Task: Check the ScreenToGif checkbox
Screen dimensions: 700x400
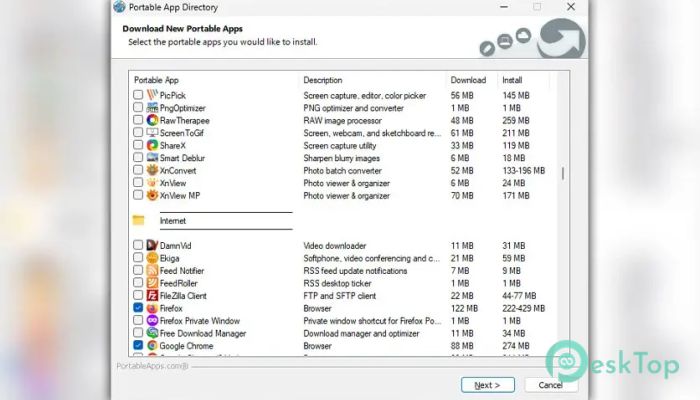Action: (138, 132)
